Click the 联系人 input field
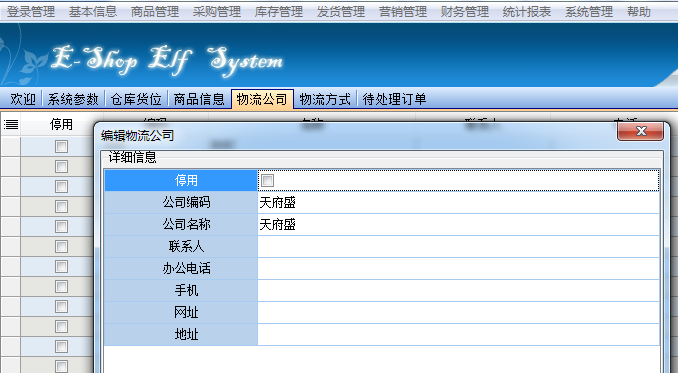 coord(458,246)
